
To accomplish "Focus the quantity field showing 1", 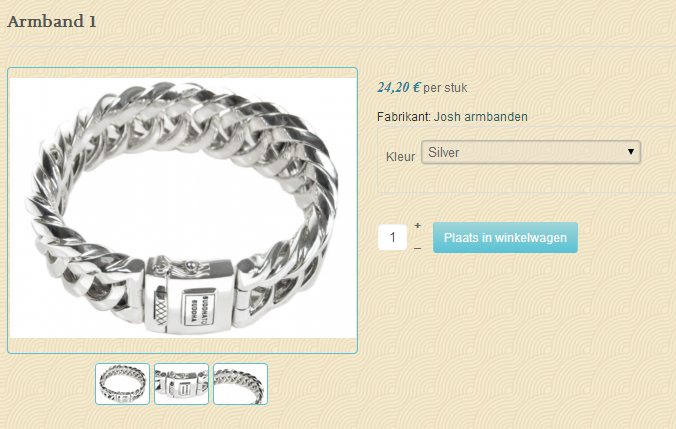I will coord(392,237).
